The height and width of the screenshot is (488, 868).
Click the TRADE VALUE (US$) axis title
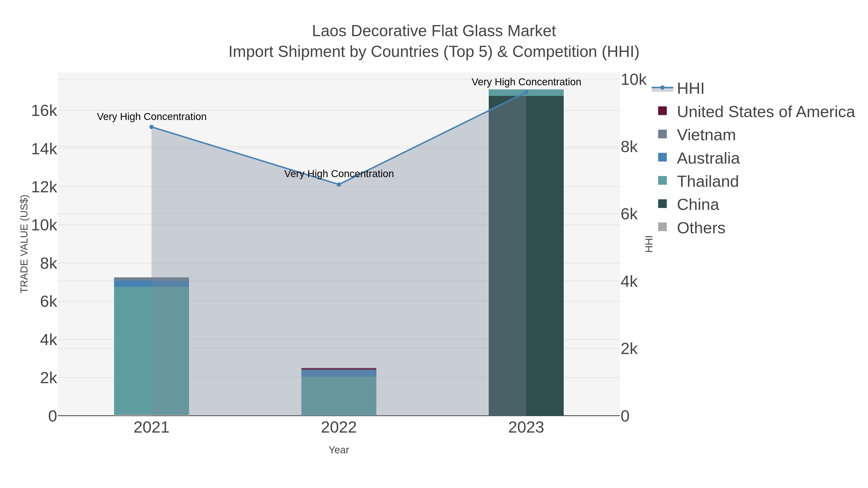click(x=24, y=244)
